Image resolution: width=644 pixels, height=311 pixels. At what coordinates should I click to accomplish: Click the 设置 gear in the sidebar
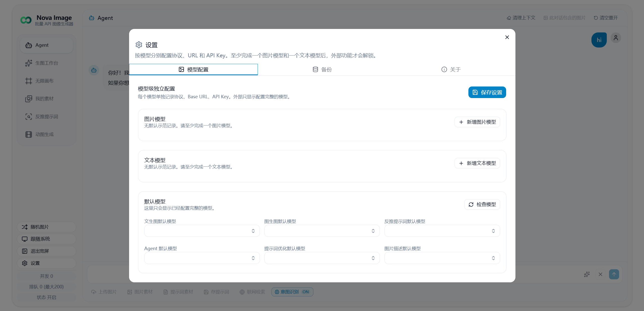tap(47, 263)
